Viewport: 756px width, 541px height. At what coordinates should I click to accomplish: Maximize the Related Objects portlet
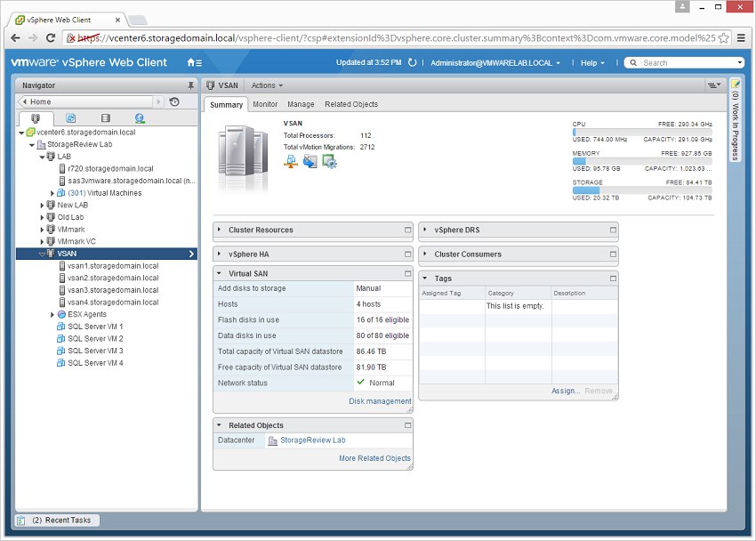tap(408, 425)
